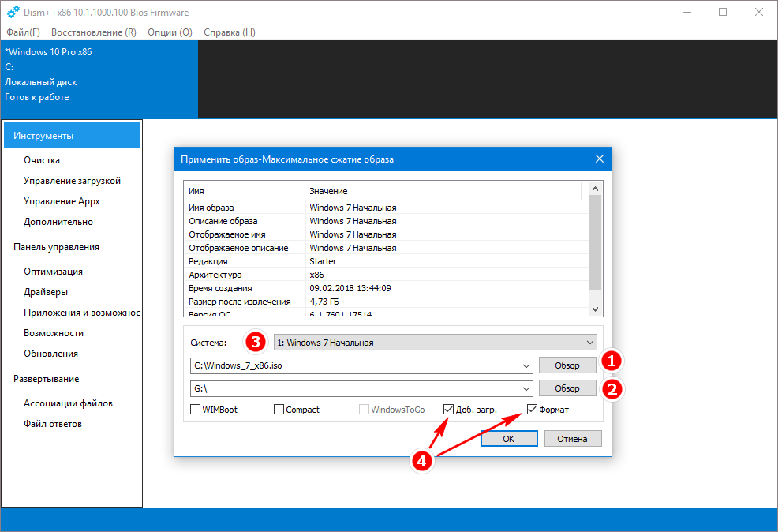Click the Отмена button
This screenshot has width=778, height=532.
pyautogui.click(x=573, y=439)
